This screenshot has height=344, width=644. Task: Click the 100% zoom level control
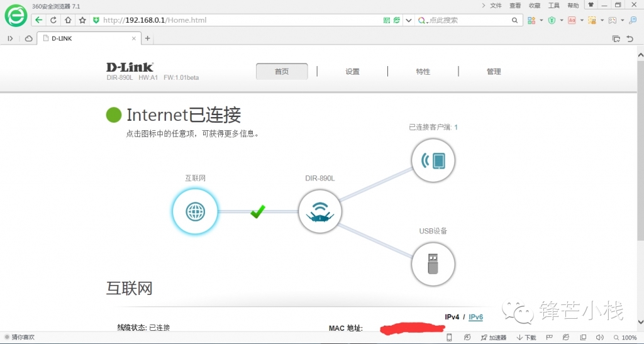625,338
